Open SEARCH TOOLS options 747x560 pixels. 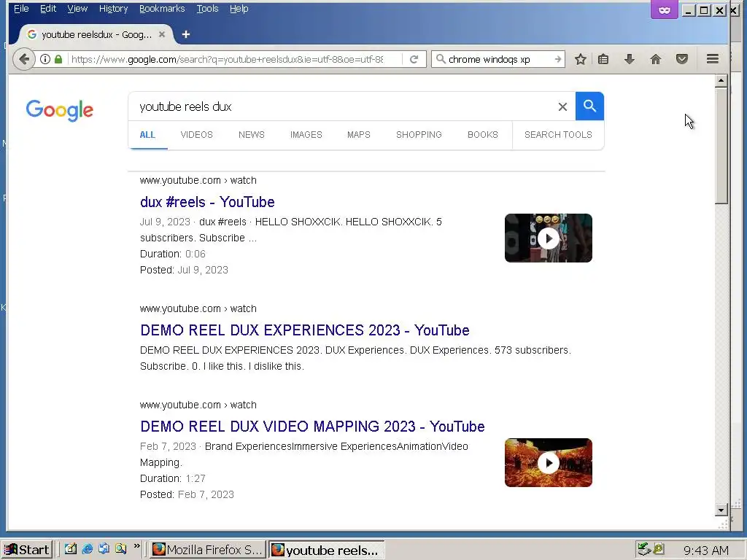click(558, 135)
